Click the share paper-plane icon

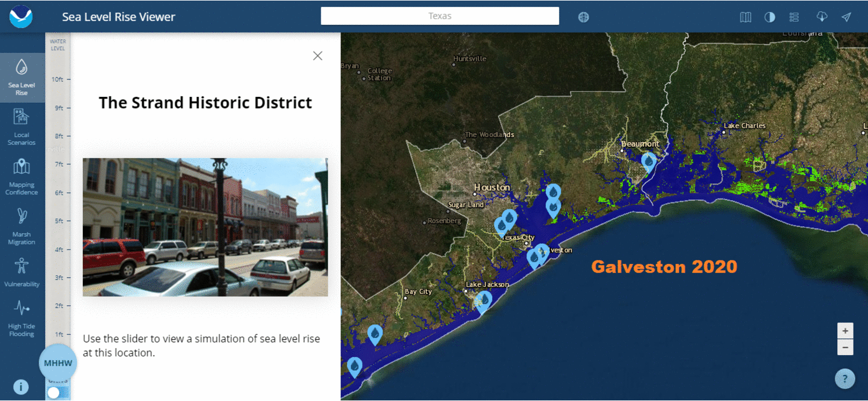pyautogui.click(x=846, y=17)
